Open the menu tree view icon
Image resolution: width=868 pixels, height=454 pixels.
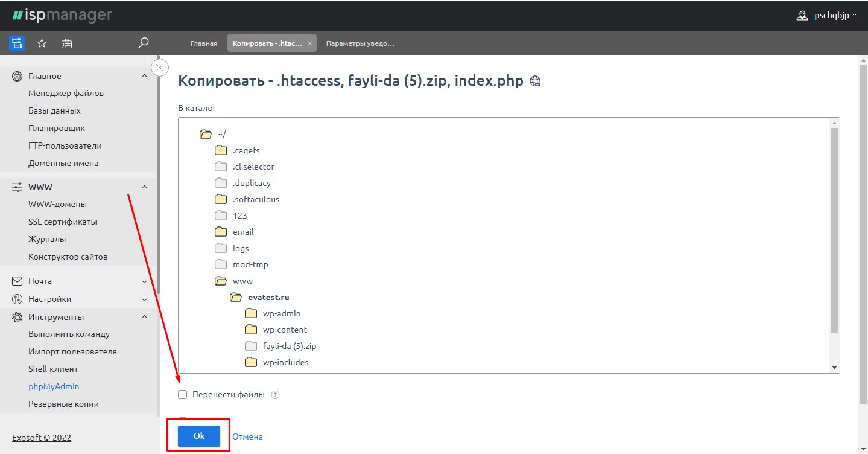(x=17, y=43)
